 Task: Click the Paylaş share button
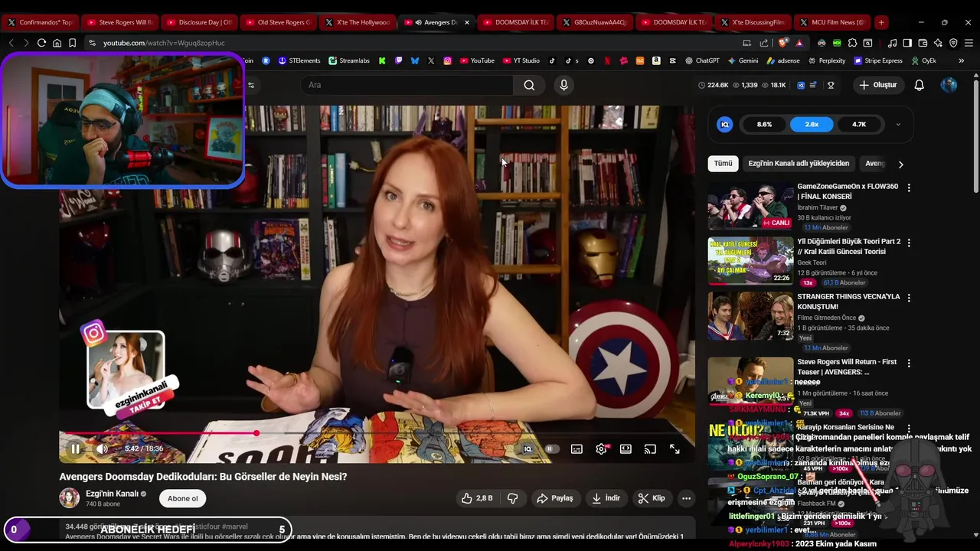(554, 498)
